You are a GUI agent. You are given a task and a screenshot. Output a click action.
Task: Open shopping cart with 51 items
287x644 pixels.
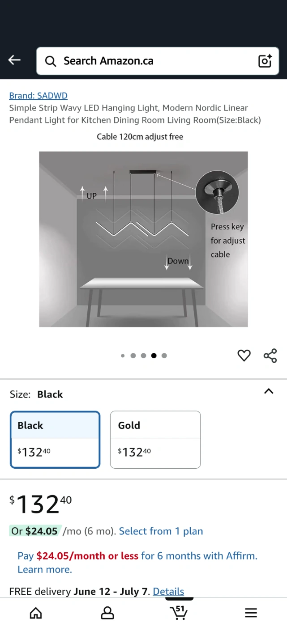(179, 612)
